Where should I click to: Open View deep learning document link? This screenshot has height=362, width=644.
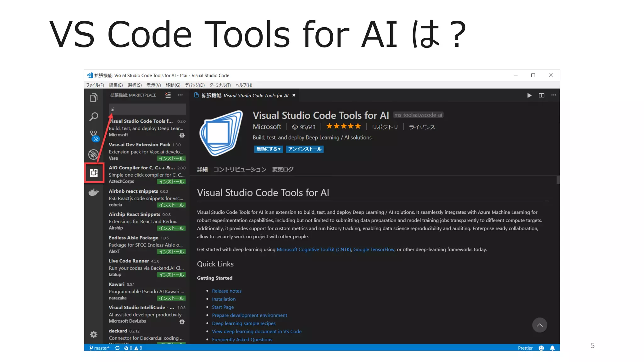pos(257,332)
